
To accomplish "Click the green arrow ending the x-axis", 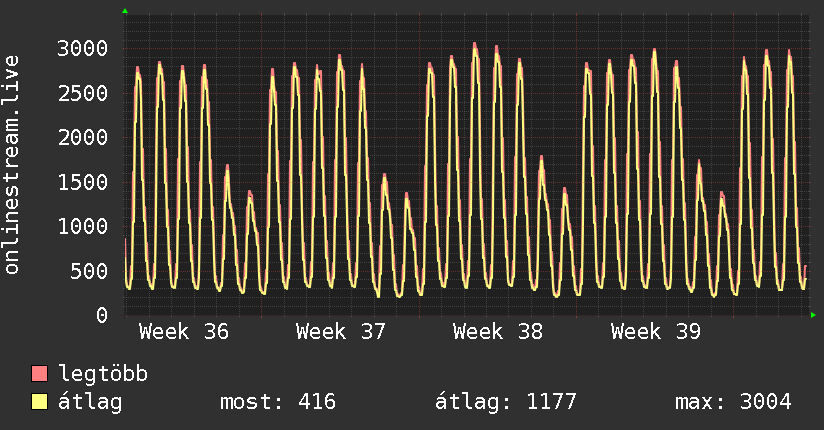I will click(813, 315).
